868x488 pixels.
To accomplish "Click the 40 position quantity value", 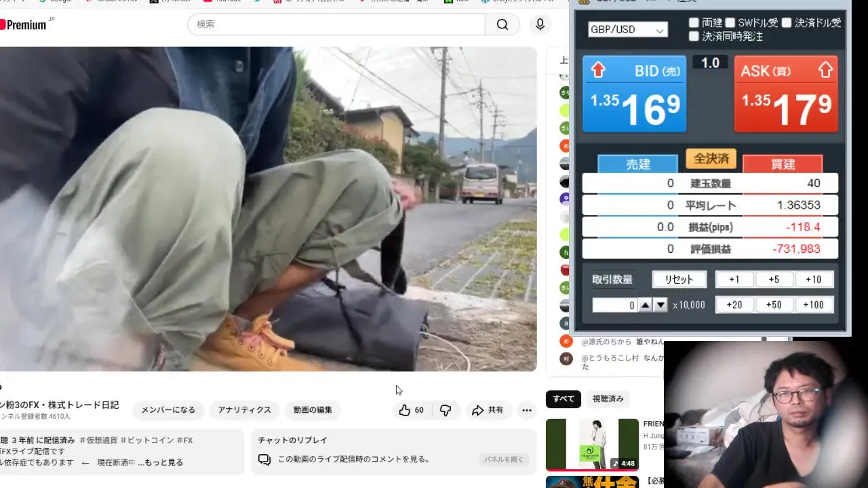I will click(814, 184).
